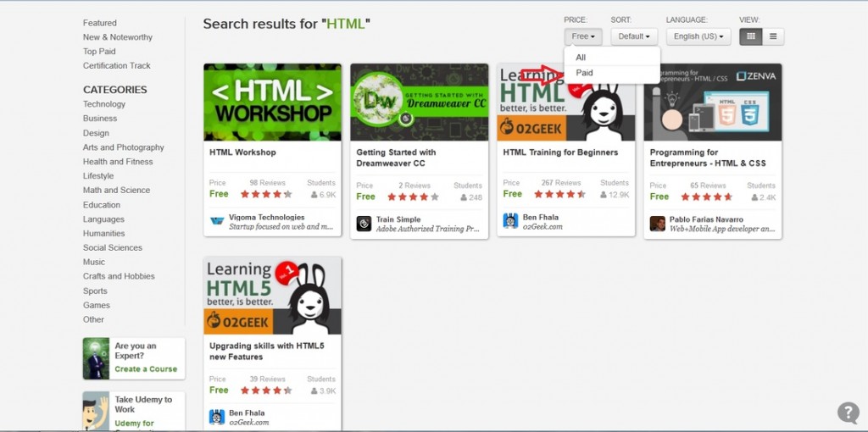Open Certification Track link

[117, 66]
